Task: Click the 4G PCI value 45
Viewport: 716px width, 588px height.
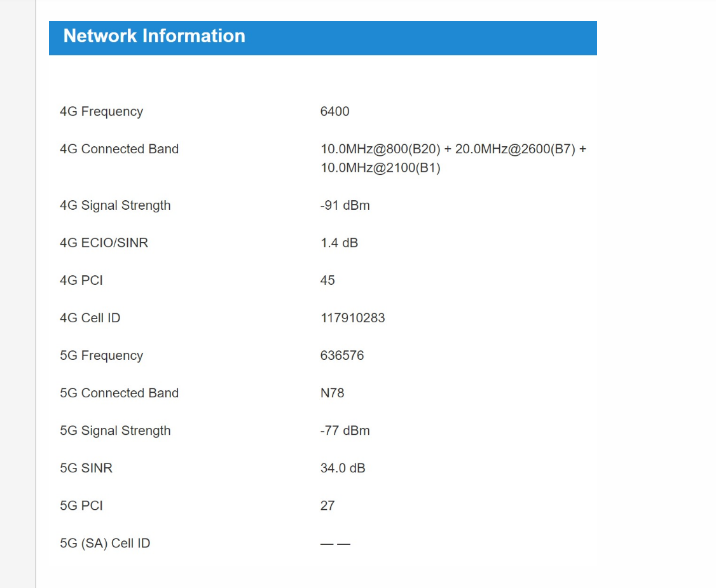Action: (327, 280)
